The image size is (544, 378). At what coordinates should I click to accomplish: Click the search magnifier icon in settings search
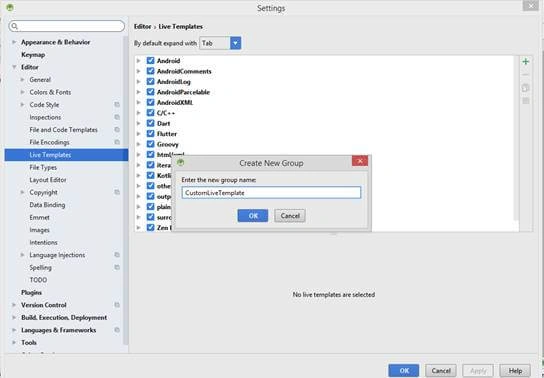[15, 26]
